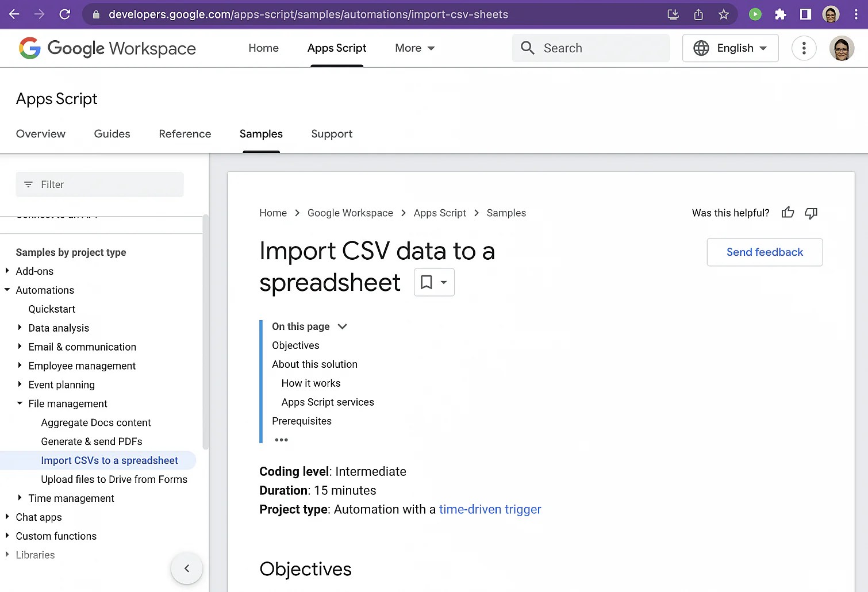Click the Google Workspace logo
Screen dimensions: 868x592
point(107,48)
